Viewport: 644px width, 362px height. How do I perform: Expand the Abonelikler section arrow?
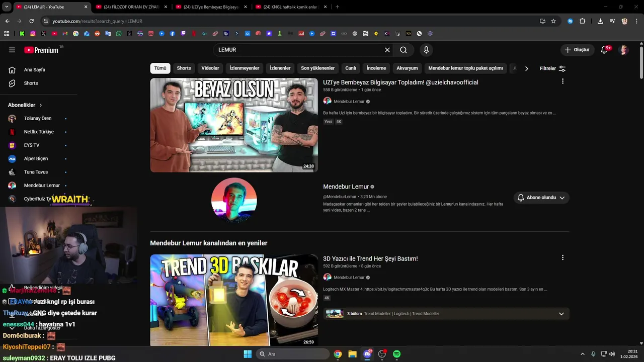click(x=41, y=105)
